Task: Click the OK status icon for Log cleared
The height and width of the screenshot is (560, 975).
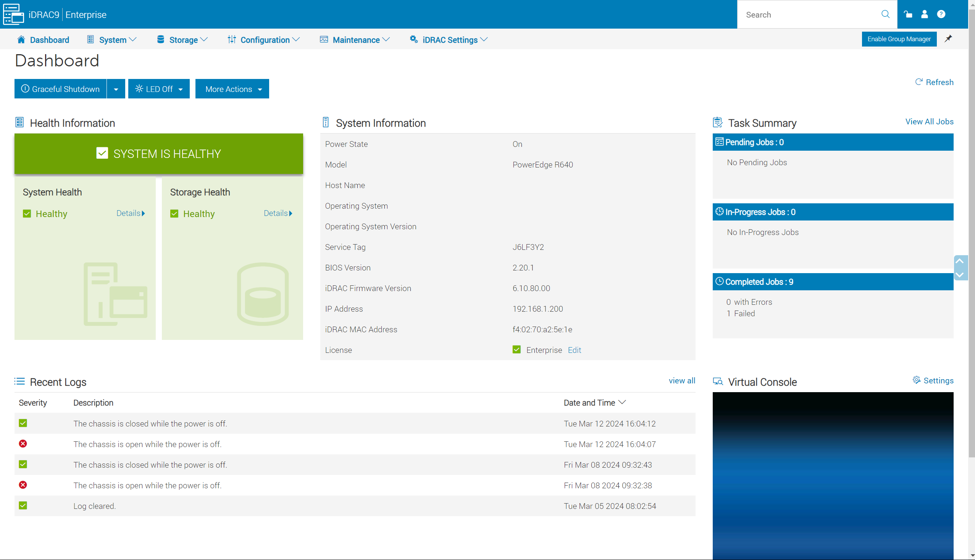Action: [23, 505]
